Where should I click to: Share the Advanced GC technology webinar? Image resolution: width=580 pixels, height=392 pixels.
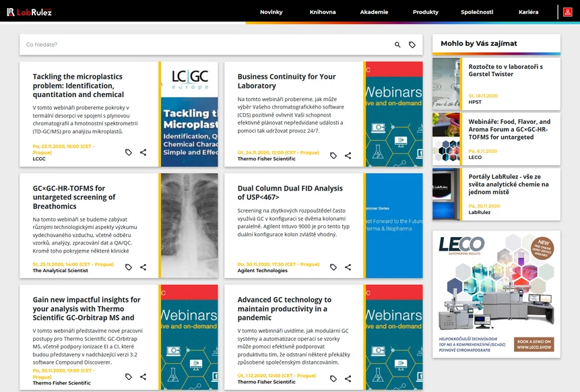click(x=348, y=379)
